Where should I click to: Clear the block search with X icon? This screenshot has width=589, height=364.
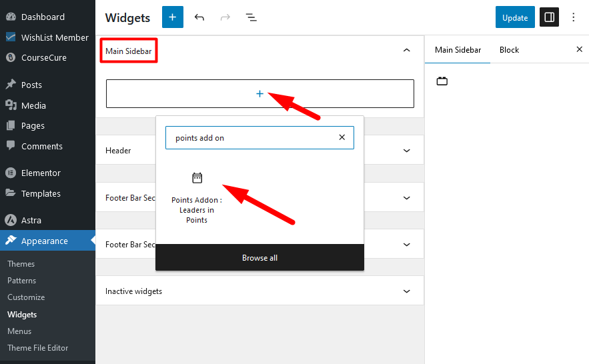click(x=342, y=137)
